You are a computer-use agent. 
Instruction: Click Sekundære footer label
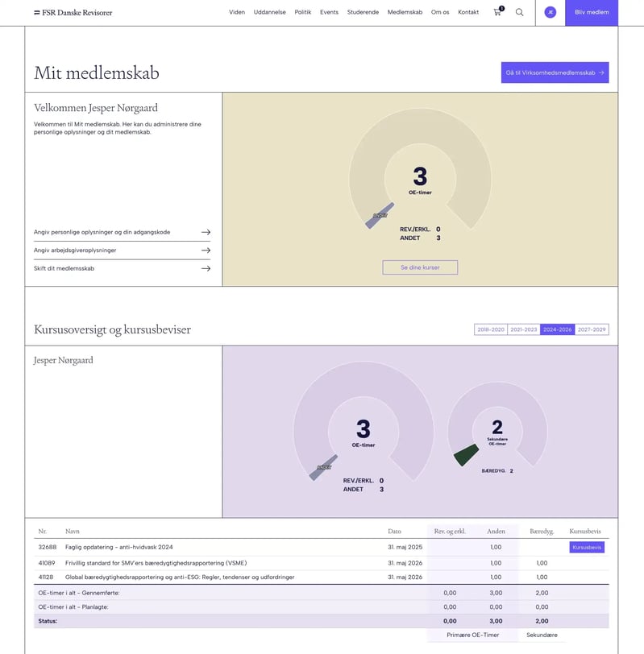(x=542, y=635)
